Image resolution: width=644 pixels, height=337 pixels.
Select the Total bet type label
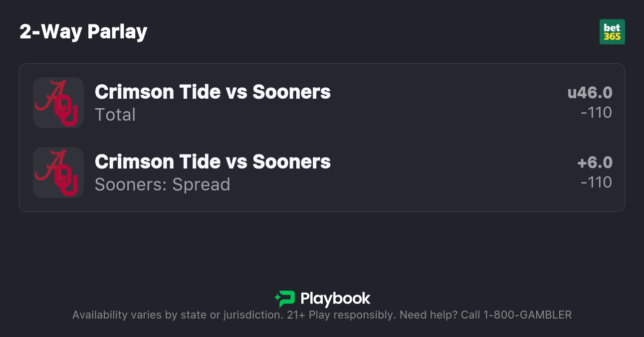(x=115, y=115)
